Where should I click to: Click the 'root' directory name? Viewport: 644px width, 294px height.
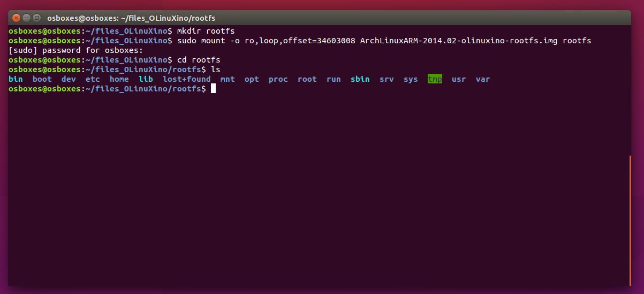pyautogui.click(x=307, y=79)
